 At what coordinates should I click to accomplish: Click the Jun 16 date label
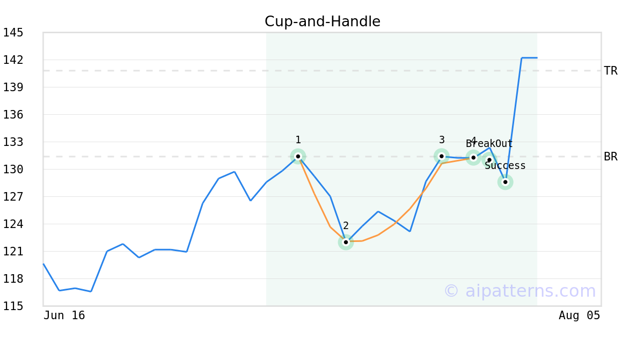pyautogui.click(x=64, y=315)
